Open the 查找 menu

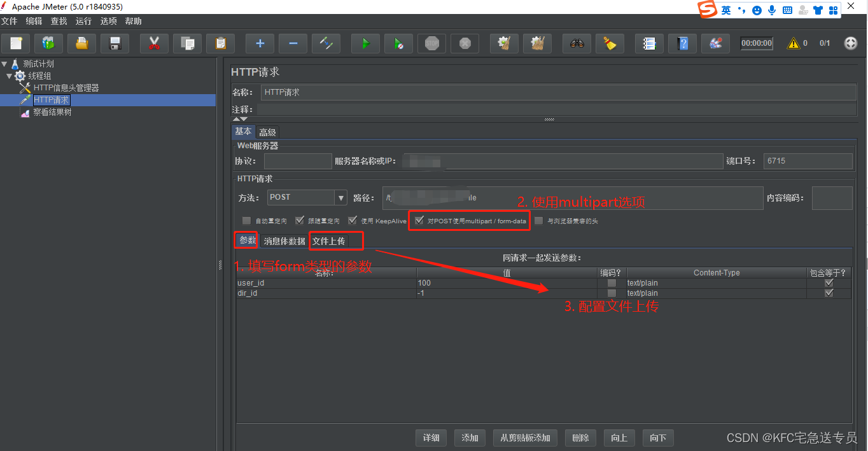click(x=59, y=21)
